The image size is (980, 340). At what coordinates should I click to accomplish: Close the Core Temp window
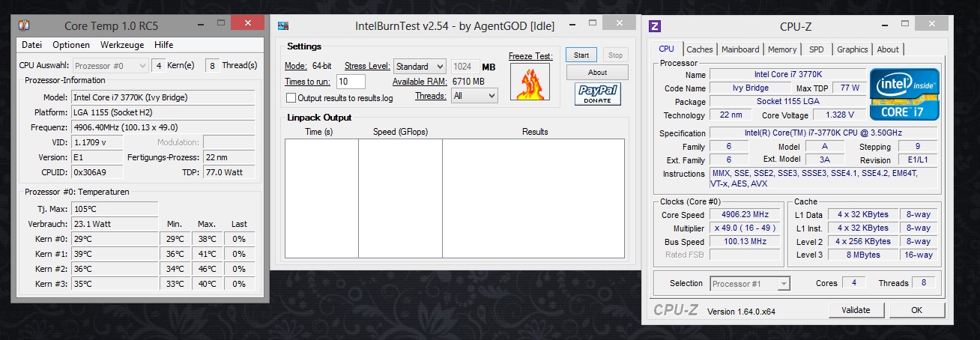click(247, 23)
